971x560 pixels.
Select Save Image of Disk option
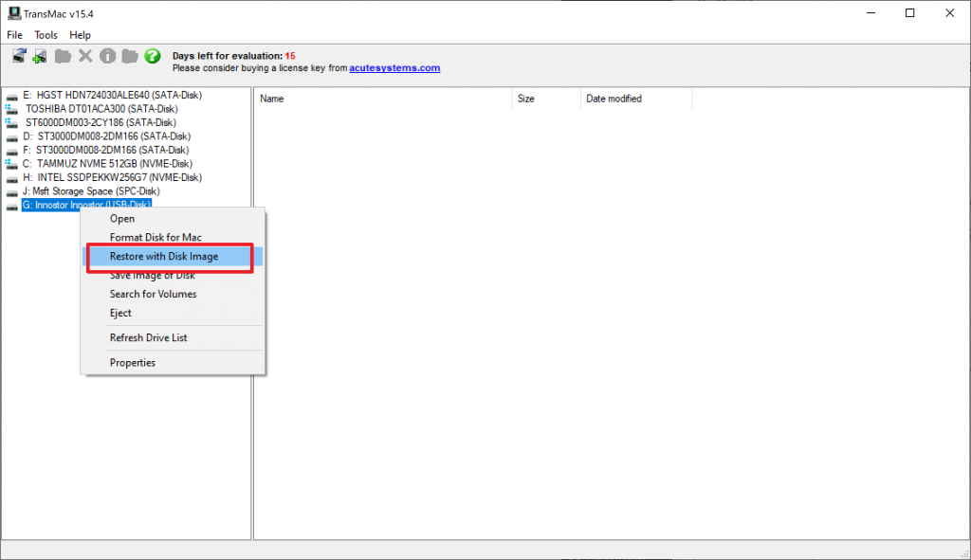173,276
